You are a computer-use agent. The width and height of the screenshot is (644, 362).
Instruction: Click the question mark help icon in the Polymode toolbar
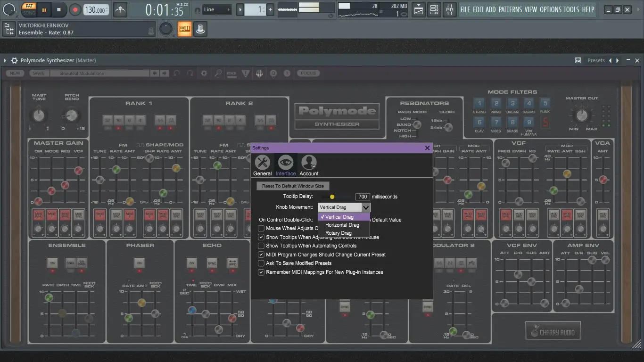click(x=287, y=73)
